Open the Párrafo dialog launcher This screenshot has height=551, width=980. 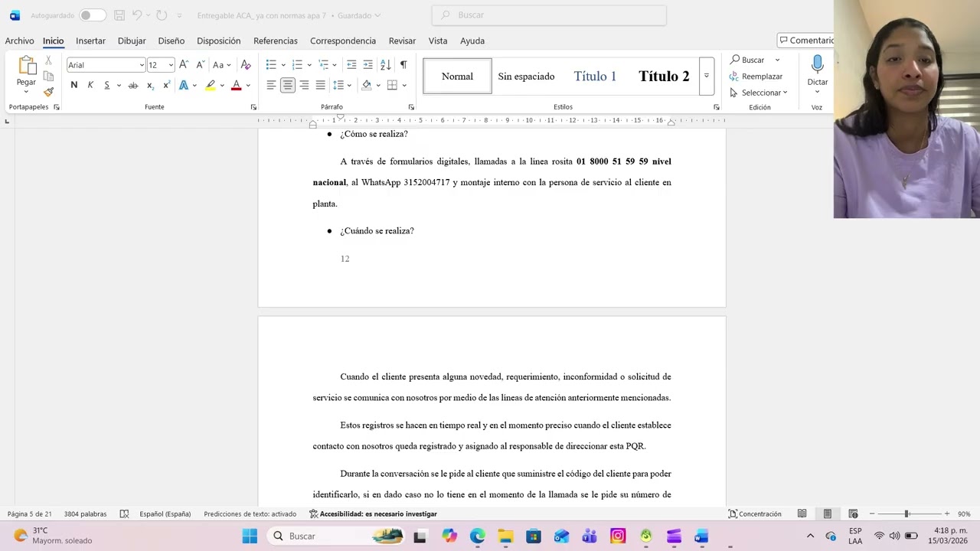coord(411,107)
